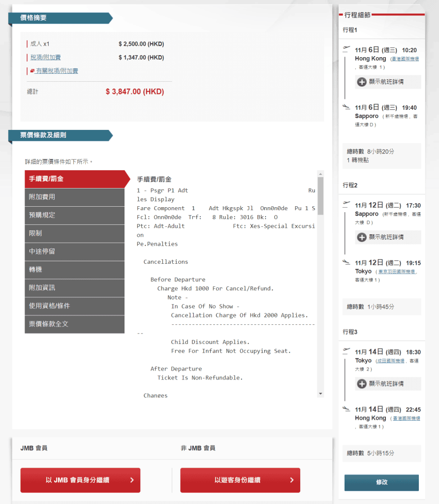Click the arrow icon on 以遊客身份繼續 button
The image size is (439, 504).
pyautogui.click(x=292, y=480)
